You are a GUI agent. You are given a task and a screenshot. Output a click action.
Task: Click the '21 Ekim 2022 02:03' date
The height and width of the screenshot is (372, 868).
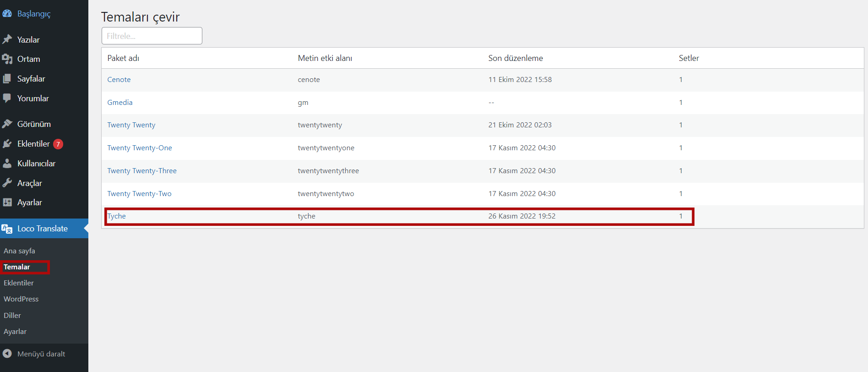tap(520, 125)
